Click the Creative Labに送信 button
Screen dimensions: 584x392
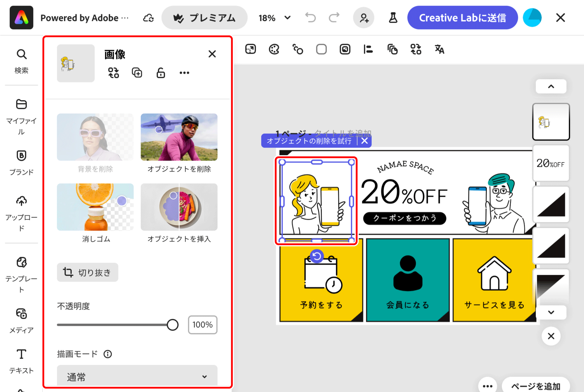click(462, 18)
